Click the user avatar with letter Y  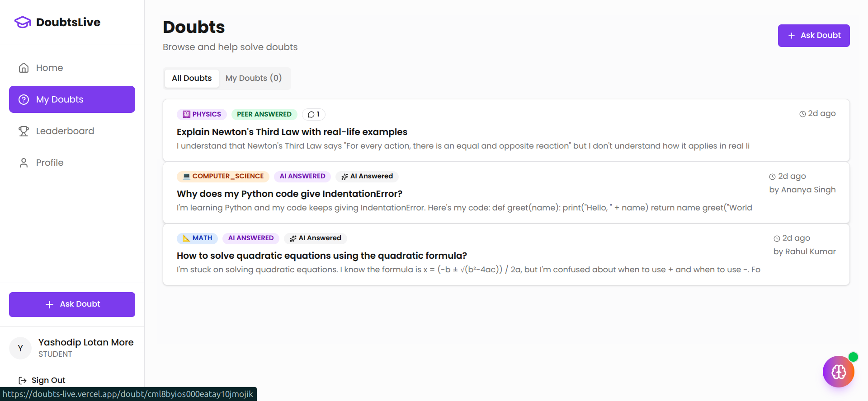[x=20, y=348]
